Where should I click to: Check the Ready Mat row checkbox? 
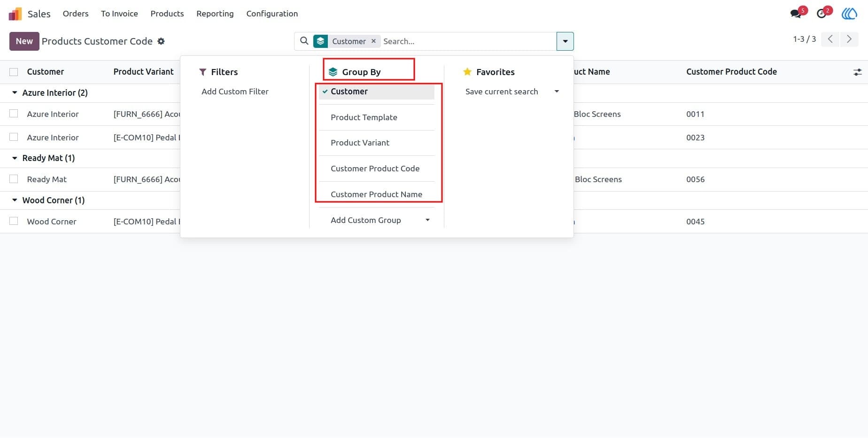coord(14,179)
